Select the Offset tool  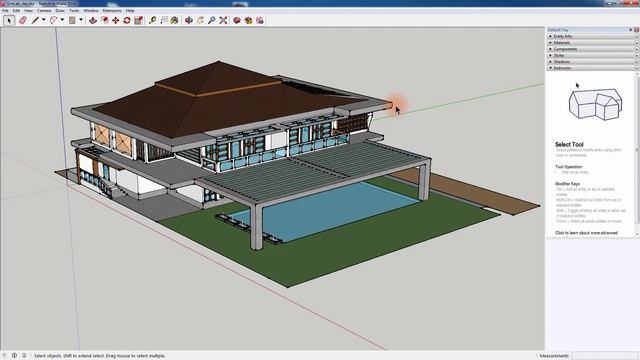pos(104,20)
